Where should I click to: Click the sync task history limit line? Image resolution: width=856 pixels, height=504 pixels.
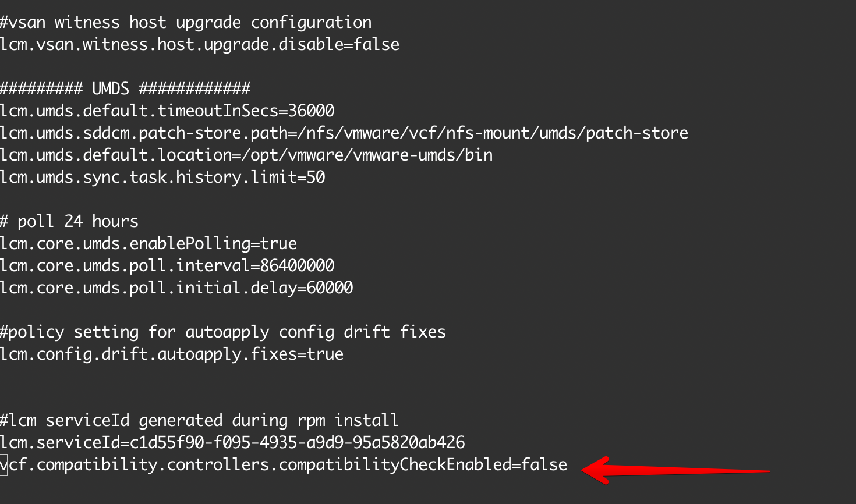(x=162, y=178)
